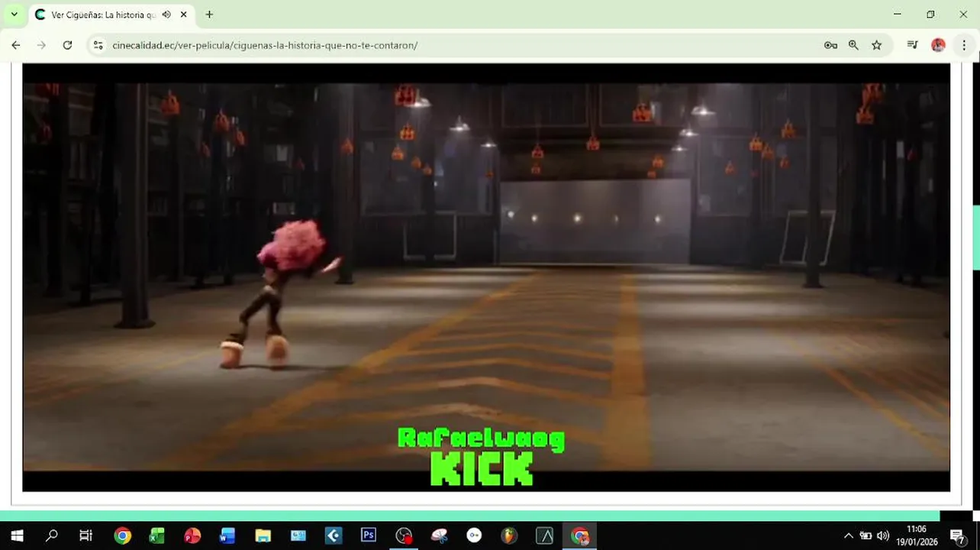View site information icon in address bar
980x550 pixels.
point(98,45)
